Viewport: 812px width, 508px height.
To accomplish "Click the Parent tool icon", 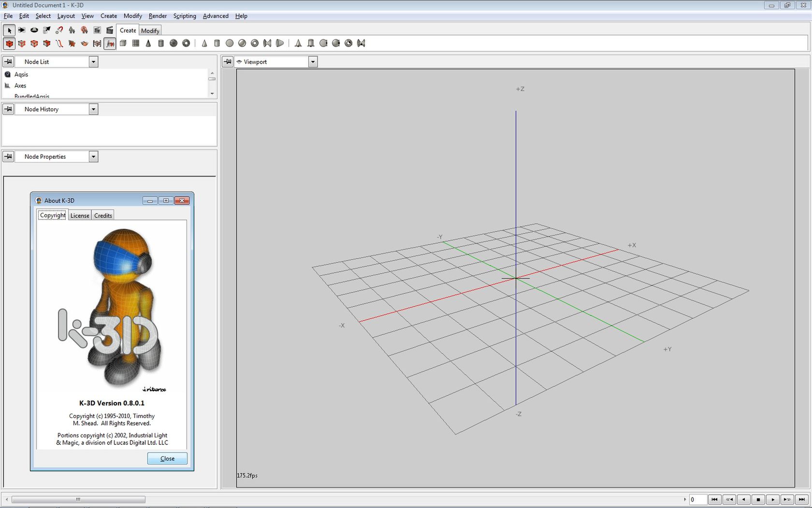I will click(72, 30).
